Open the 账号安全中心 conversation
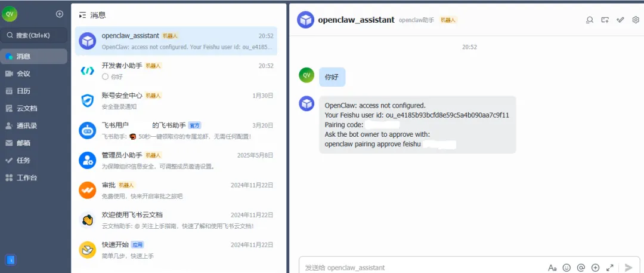 (176, 100)
